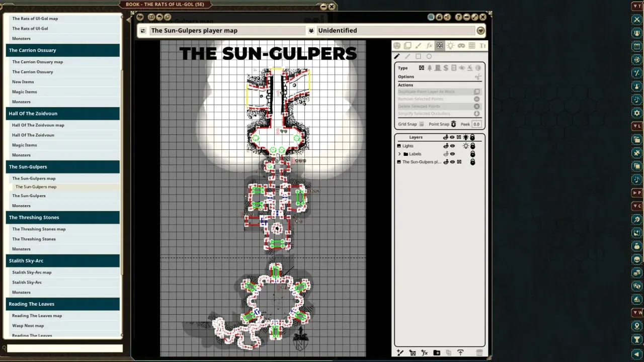Open the gear options icon in right sidebar
Viewport: 644px width, 362px height.
(x=637, y=113)
